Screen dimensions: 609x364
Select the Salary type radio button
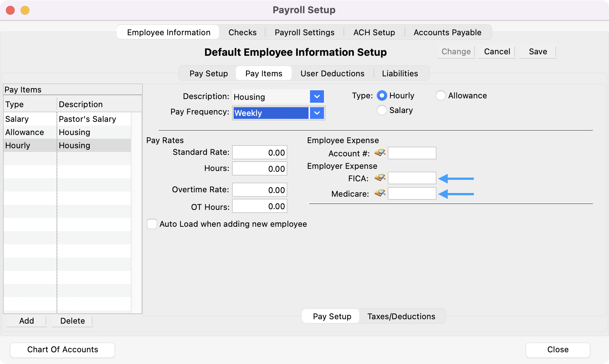coord(382,110)
